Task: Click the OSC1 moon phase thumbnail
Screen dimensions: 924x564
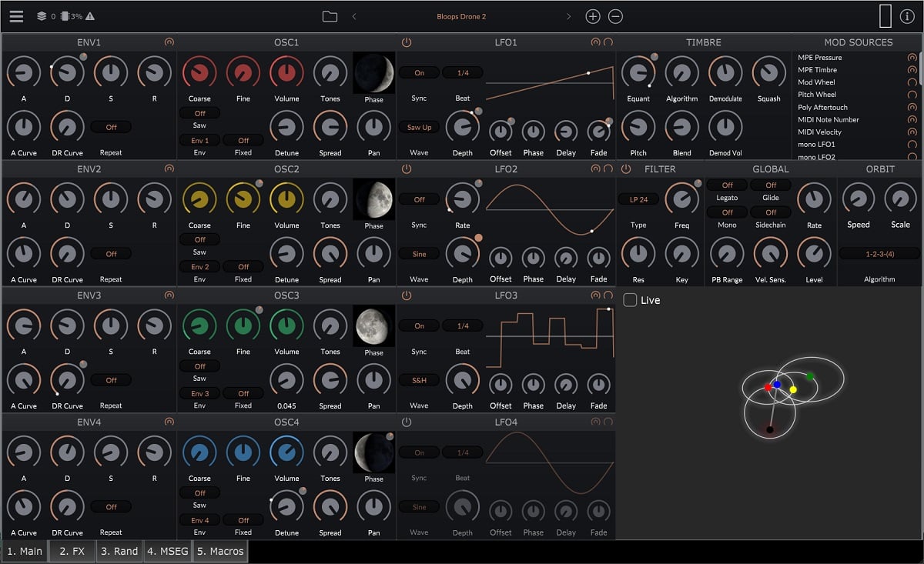Action: click(373, 73)
